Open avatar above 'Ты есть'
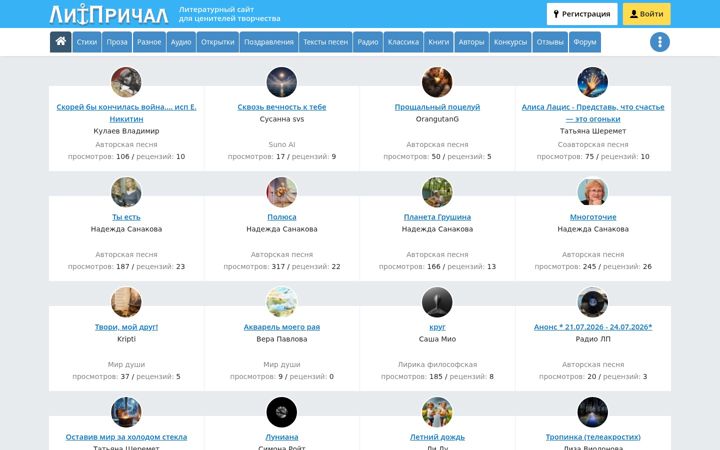 (126, 192)
